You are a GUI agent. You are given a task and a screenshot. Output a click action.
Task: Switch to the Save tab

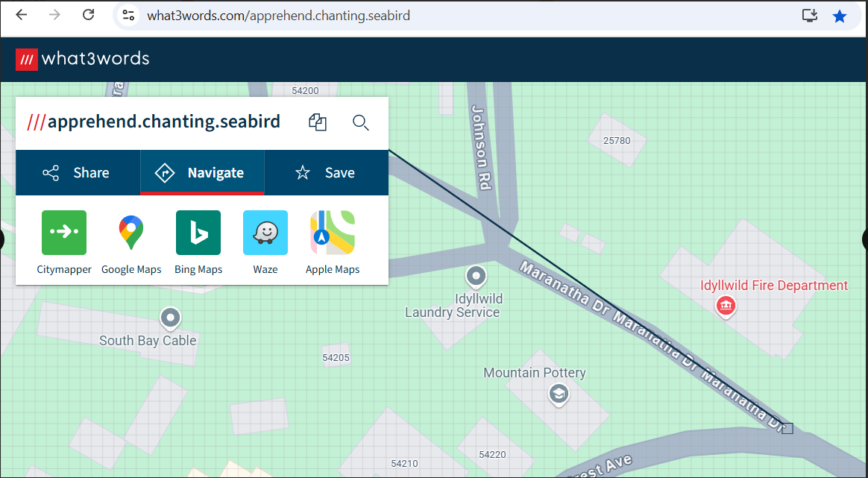[327, 173]
